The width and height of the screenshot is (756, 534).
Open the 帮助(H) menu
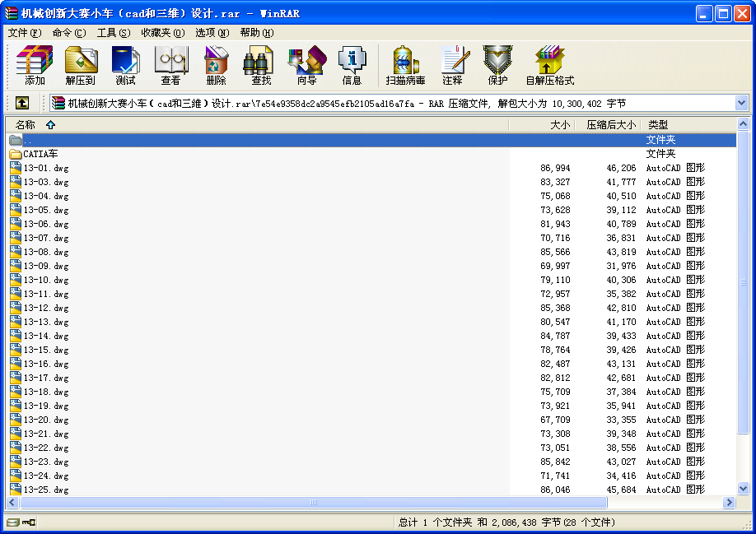pos(257,33)
